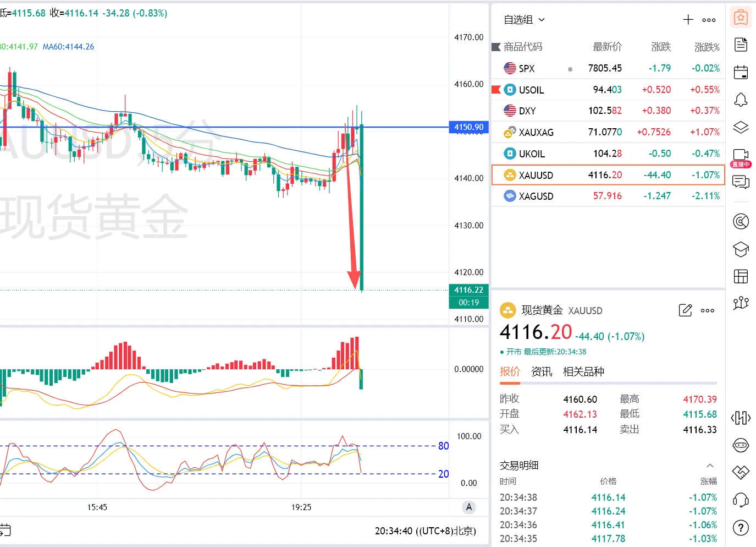Open the watchlist more options menu
756x547 pixels.
(x=709, y=20)
